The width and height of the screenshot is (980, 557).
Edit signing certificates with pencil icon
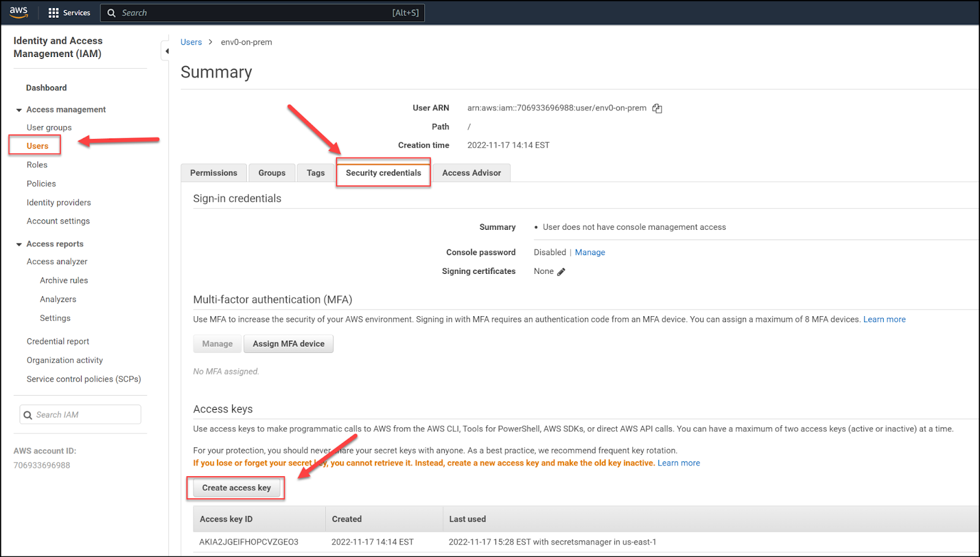(x=561, y=271)
